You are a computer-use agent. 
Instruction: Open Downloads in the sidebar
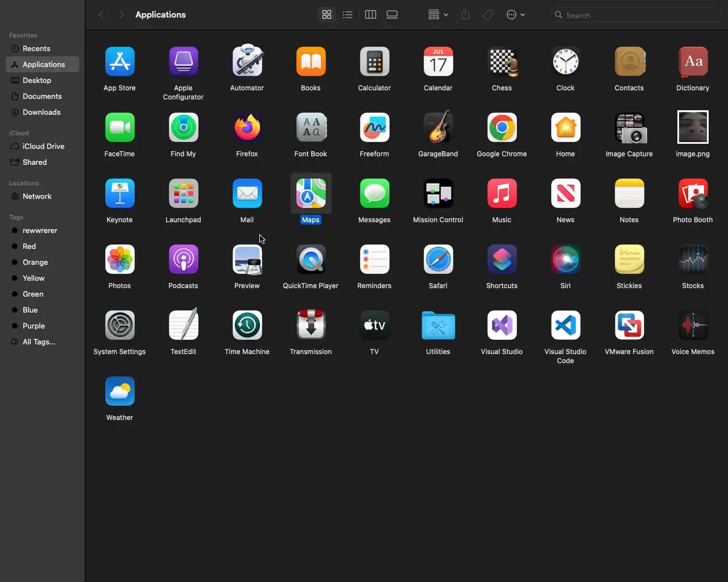[x=42, y=113]
